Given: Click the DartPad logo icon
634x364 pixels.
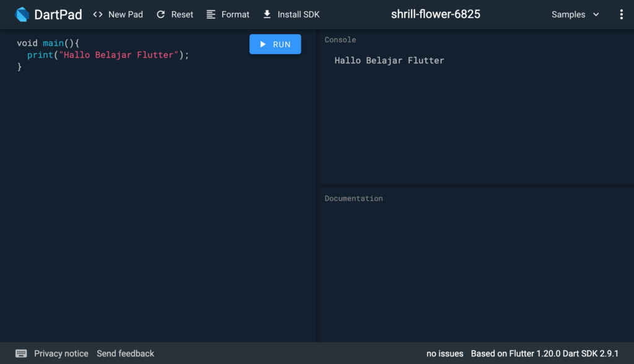Looking at the screenshot, I should pyautogui.click(x=22, y=15).
